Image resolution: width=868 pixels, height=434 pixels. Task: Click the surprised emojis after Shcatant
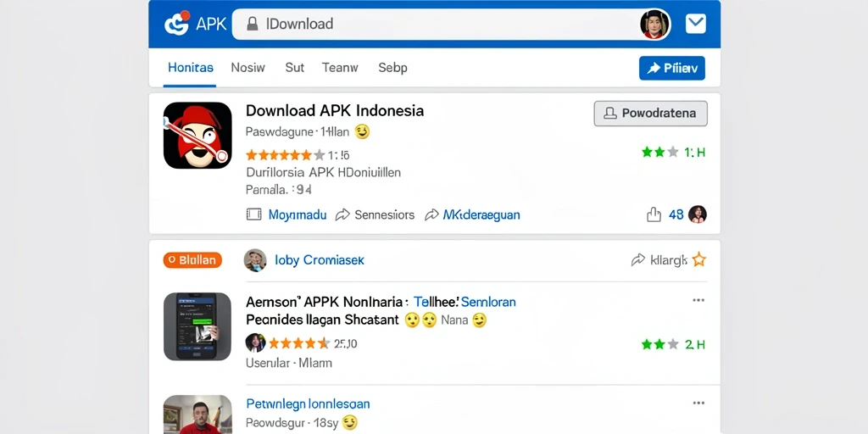click(420, 320)
